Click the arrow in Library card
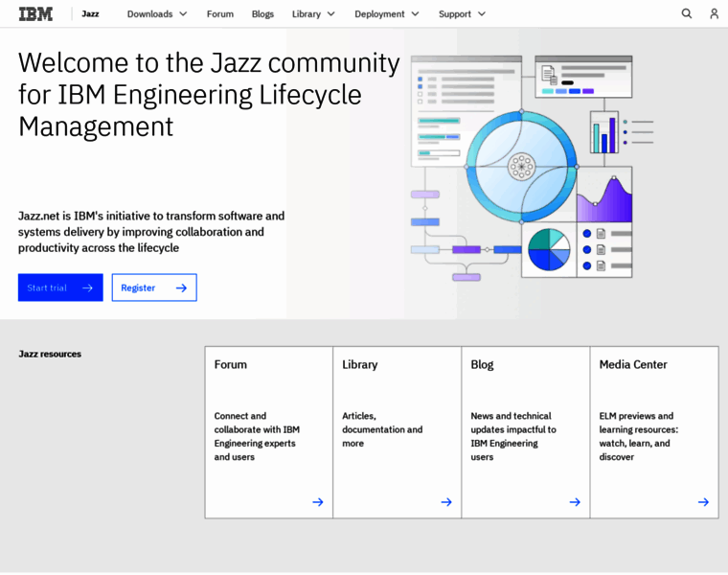This screenshot has width=728, height=575. coord(445,502)
